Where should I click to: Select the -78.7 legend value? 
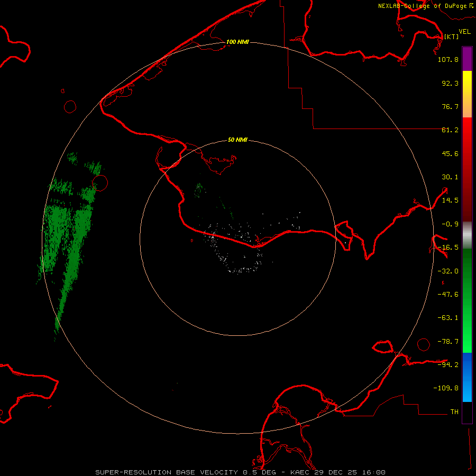point(448,342)
